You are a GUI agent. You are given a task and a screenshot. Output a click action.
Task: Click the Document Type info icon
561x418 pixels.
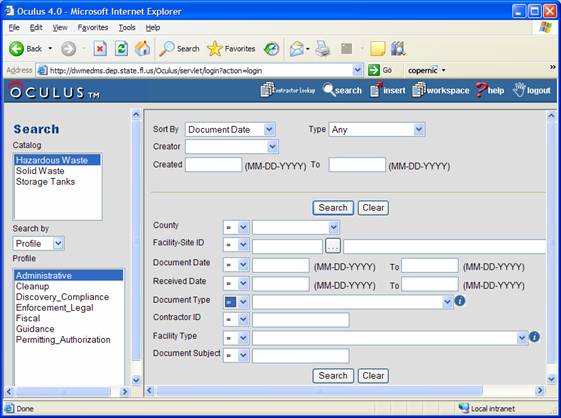[x=460, y=301]
